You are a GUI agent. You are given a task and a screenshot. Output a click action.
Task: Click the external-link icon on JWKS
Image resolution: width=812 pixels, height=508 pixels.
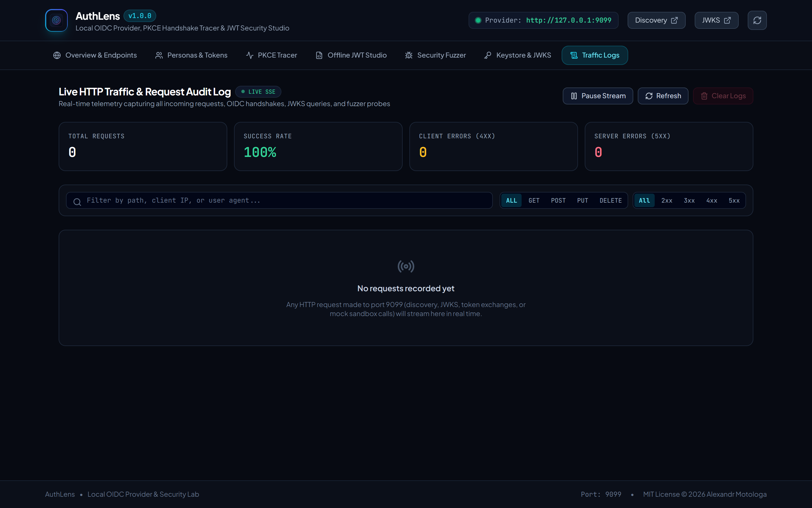[727, 20]
